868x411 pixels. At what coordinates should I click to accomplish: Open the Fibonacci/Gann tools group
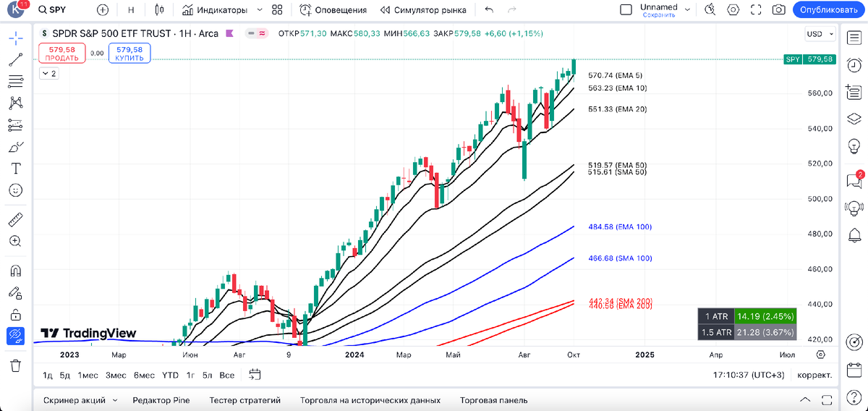tap(15, 82)
